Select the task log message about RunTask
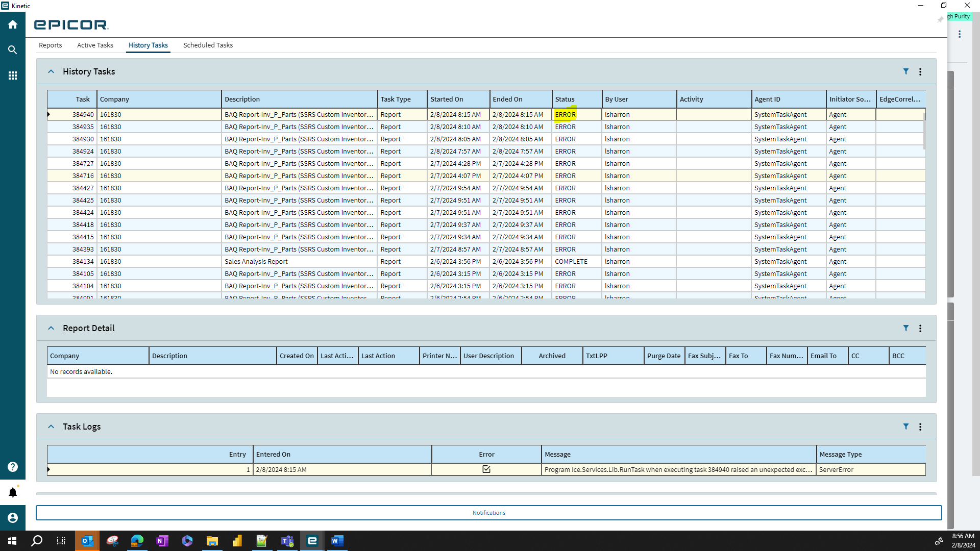The width and height of the screenshot is (980, 551). coord(678,469)
